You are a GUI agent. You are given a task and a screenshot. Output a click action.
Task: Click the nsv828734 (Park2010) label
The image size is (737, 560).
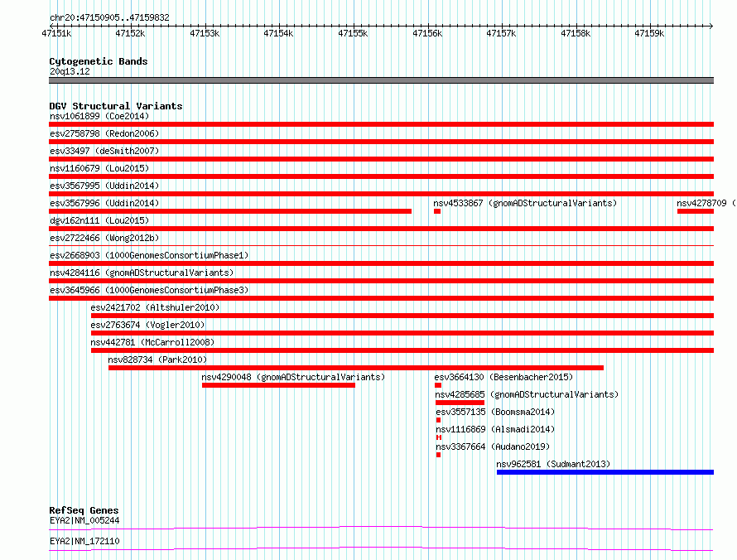pyautogui.click(x=157, y=360)
